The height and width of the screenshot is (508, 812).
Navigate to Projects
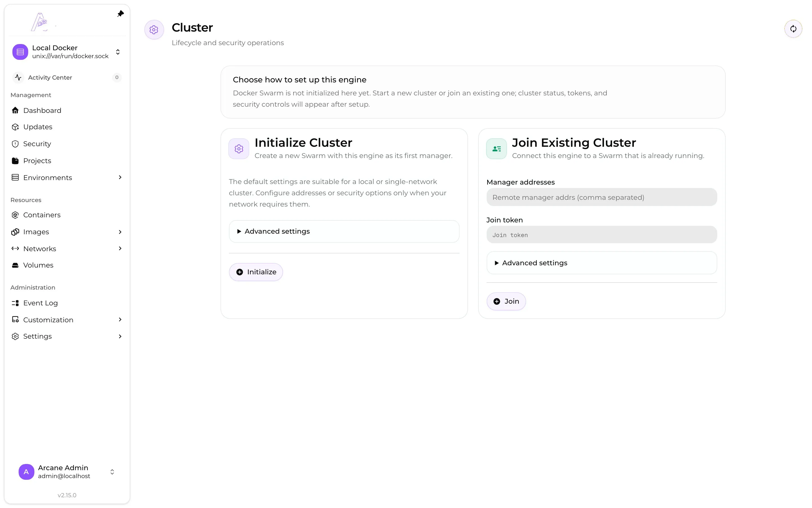coord(37,161)
